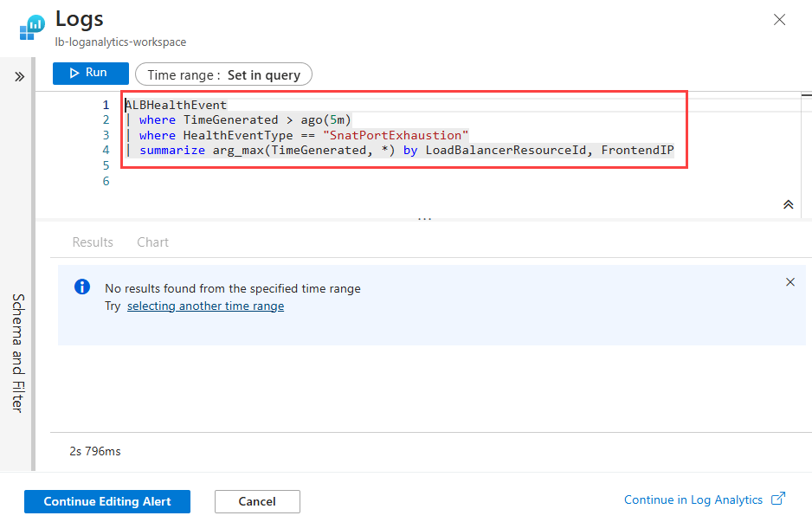The image size is (812, 522).
Task: Click the Schema and Filter vertical label
Action: pyautogui.click(x=19, y=353)
